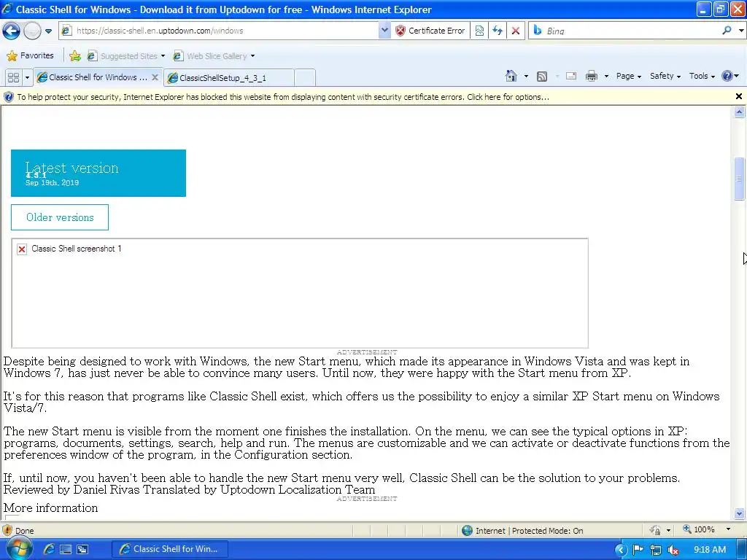Click the address bar URL field
Screen dimensions: 747x560
tap(219, 31)
